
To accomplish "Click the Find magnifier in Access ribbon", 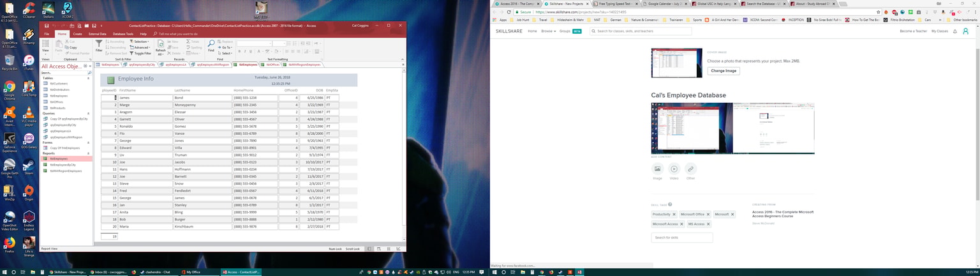I will [x=211, y=46].
